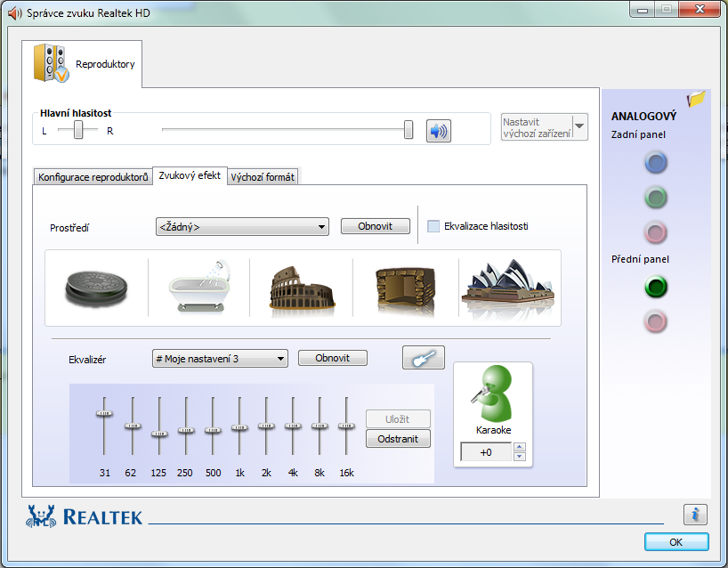
Task: Enable the Ekvalizace hlasitosti checkbox
Action: (x=433, y=226)
